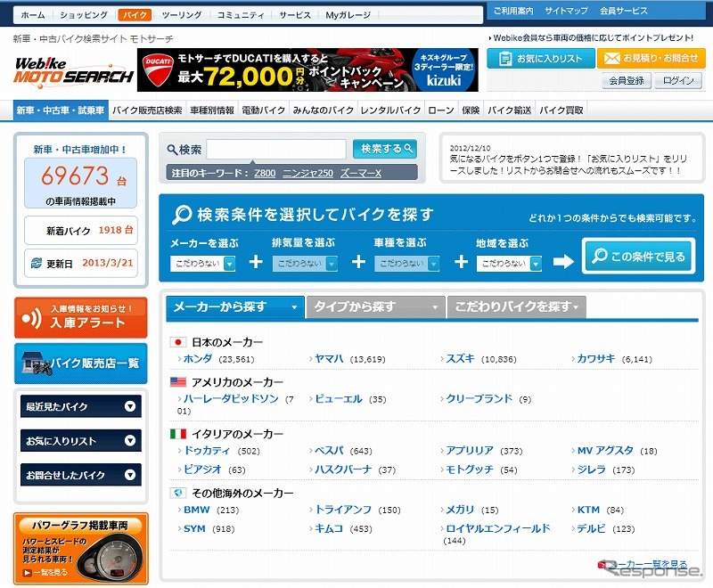The height and width of the screenshot is (588, 713).
Task: Click the 検索する search button
Action: (385, 149)
